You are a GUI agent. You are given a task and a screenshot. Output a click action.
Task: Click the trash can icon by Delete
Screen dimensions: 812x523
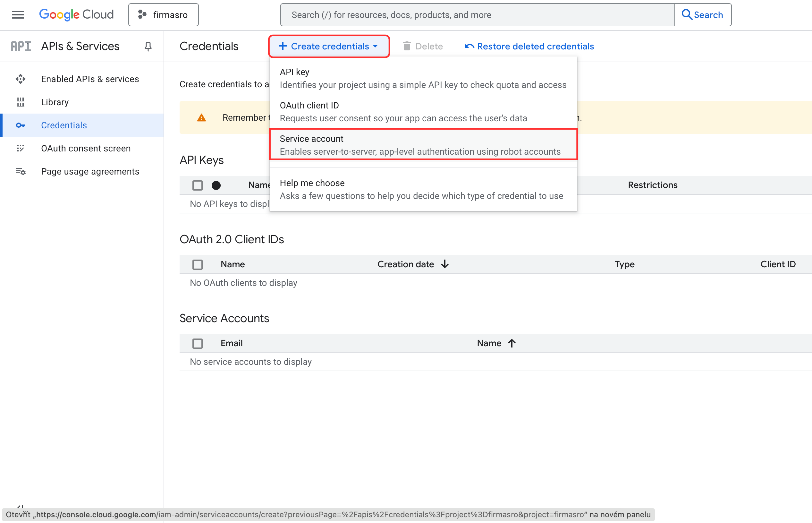[407, 46]
